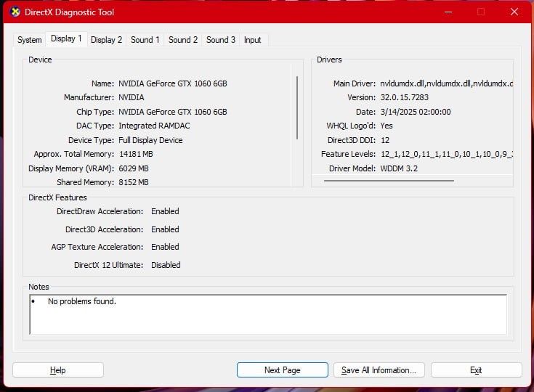The height and width of the screenshot is (392, 534).
Task: Click the total memory value '14181 MB'
Action: [x=136, y=154]
